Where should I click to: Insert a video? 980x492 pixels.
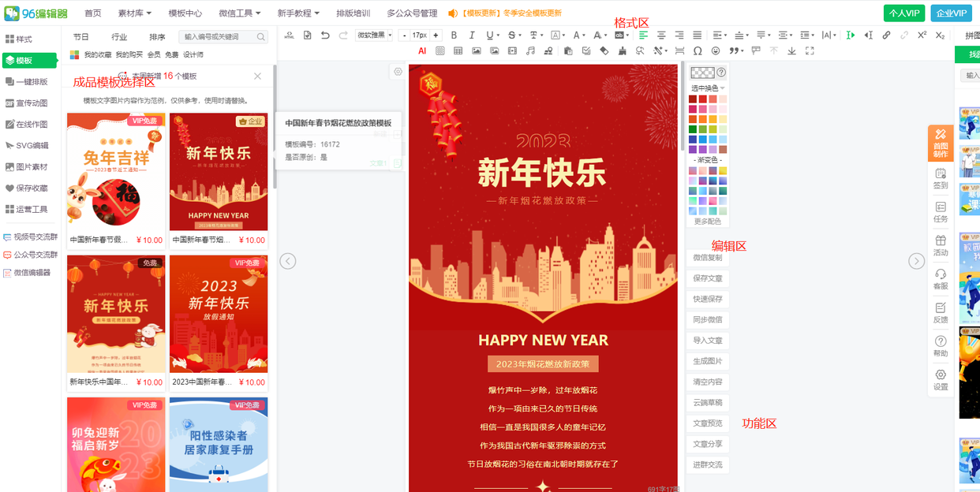[x=513, y=50]
